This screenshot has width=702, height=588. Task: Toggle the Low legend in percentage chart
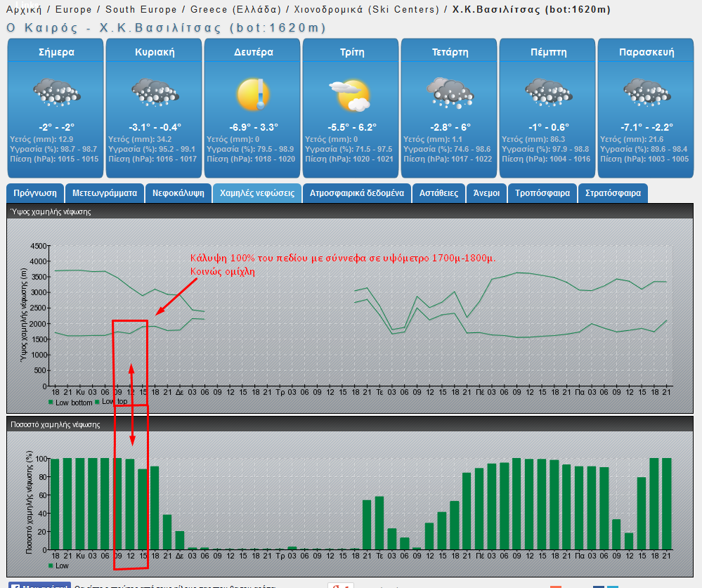tap(58, 566)
